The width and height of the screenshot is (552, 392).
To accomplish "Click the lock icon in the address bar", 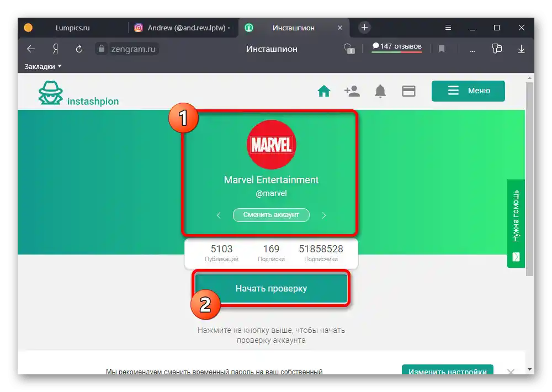I will coord(102,49).
